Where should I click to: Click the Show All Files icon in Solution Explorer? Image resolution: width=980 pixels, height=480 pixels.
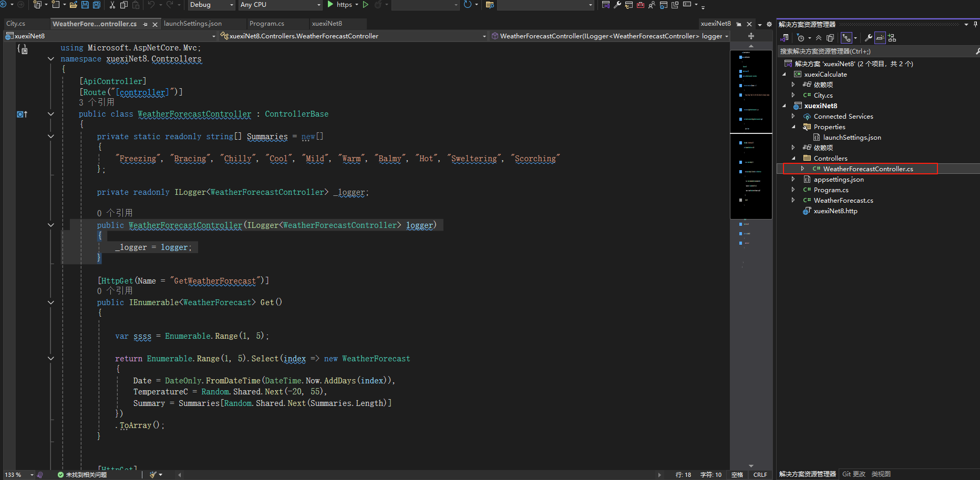(830, 38)
